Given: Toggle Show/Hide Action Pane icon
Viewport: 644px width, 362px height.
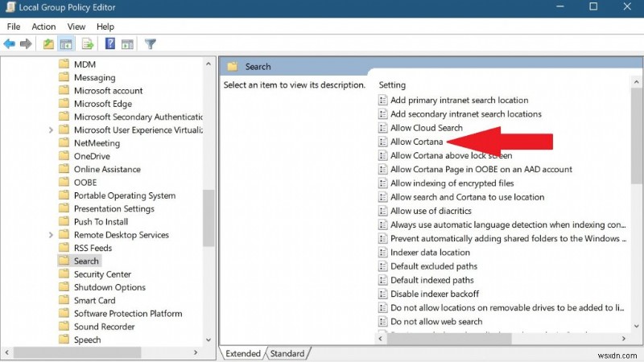Looking at the screenshot, I should click(x=127, y=44).
